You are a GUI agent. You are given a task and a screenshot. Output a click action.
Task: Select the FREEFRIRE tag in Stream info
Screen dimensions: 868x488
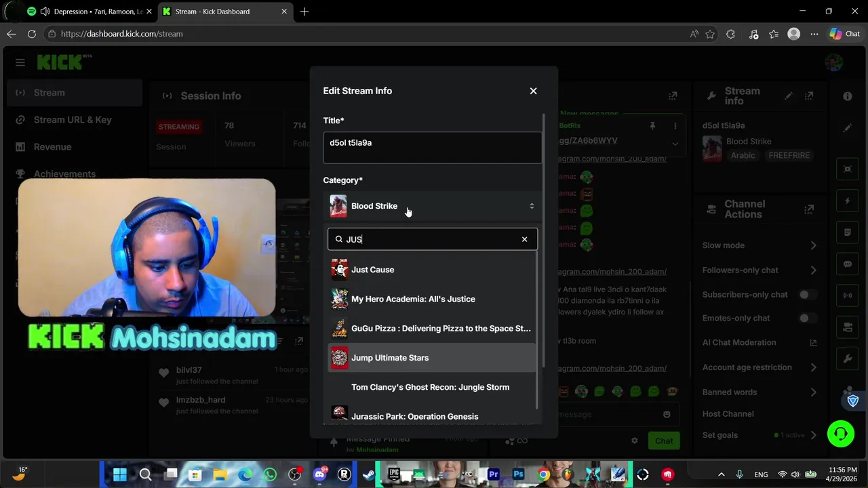[x=789, y=155]
